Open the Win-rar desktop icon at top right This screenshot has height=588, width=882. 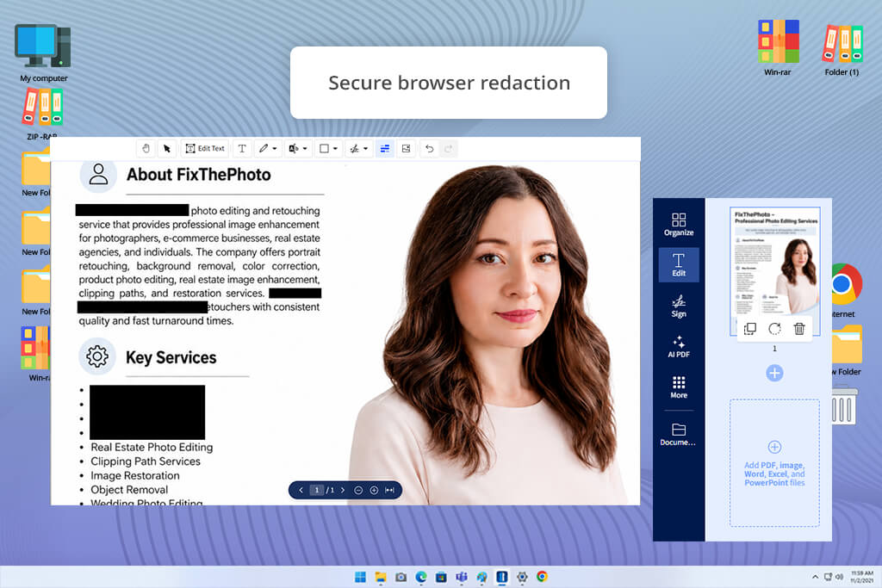[778, 47]
